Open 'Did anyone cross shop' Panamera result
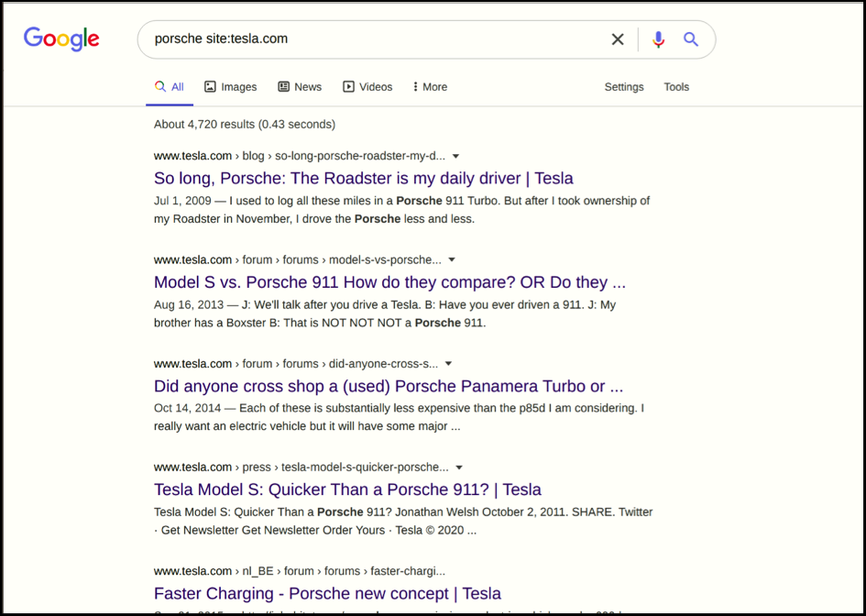 click(x=389, y=386)
